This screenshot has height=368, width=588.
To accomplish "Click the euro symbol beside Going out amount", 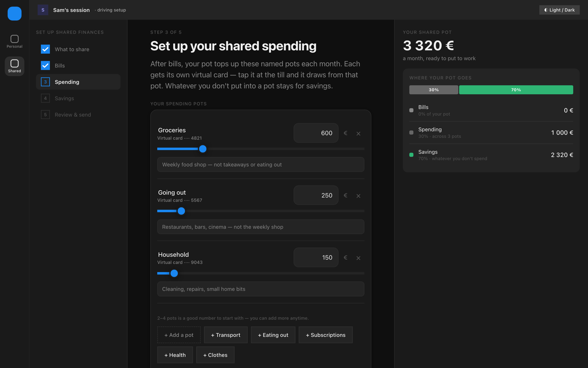I will (x=345, y=195).
